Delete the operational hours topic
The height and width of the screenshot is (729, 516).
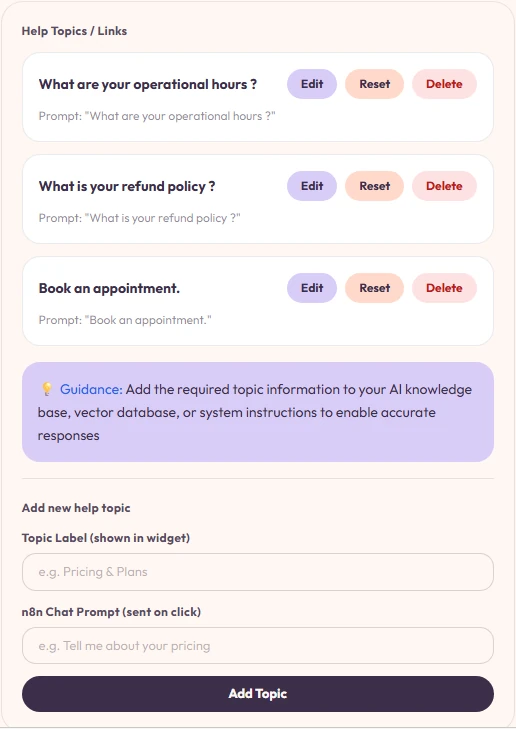tap(444, 84)
